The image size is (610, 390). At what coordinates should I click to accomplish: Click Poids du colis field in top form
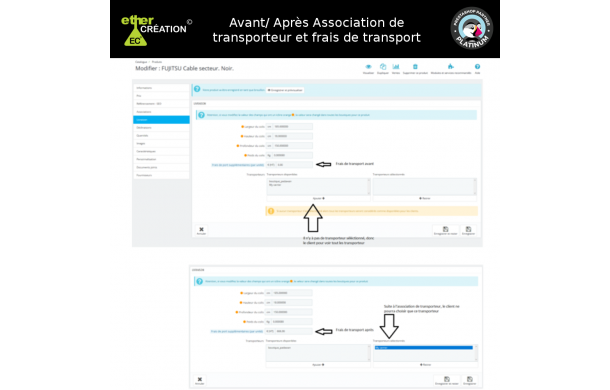tap(293, 155)
